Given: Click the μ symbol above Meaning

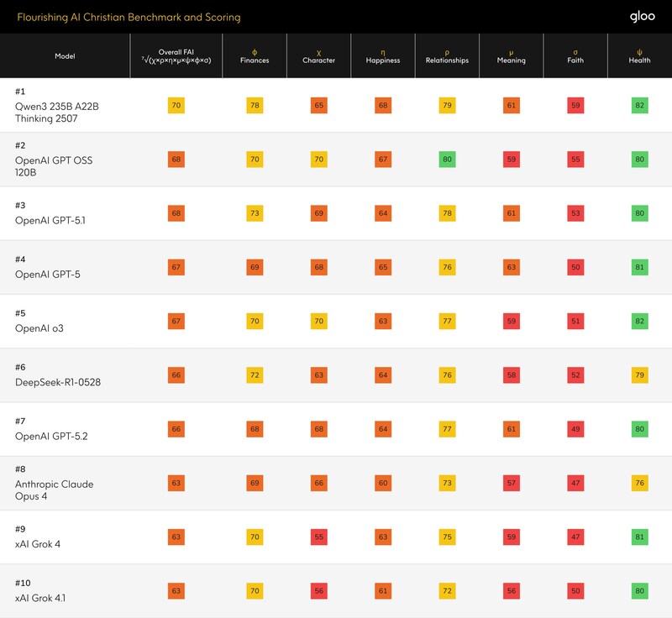Looking at the screenshot, I should [511, 51].
